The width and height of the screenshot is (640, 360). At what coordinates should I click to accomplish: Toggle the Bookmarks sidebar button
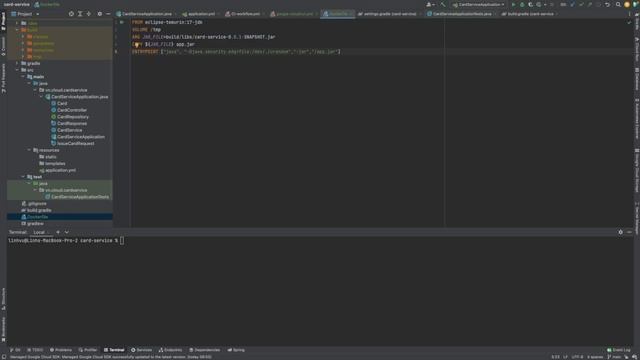point(3,330)
